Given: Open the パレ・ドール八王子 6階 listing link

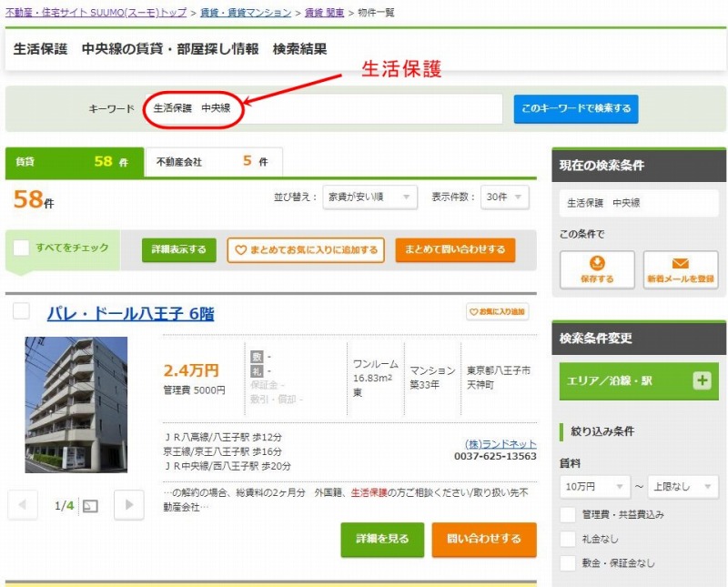Looking at the screenshot, I should (x=130, y=314).
